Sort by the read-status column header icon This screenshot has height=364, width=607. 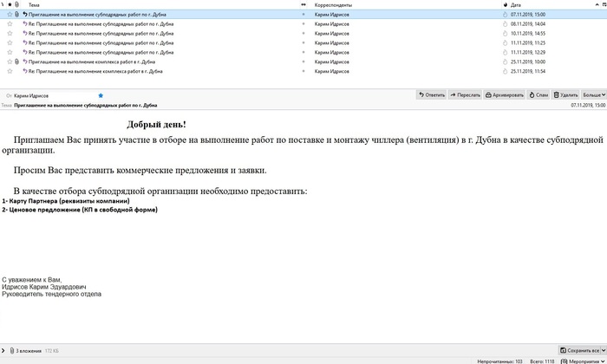(x=303, y=4)
